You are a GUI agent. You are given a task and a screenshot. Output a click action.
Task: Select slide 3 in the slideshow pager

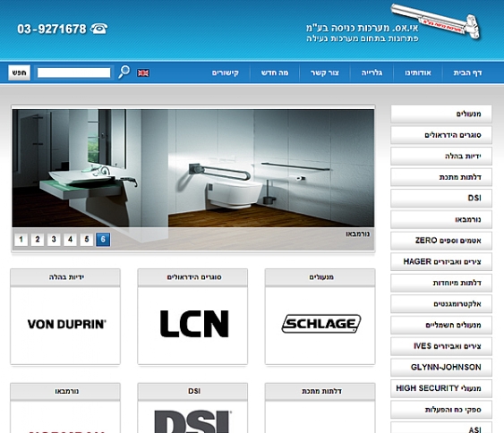click(x=54, y=239)
